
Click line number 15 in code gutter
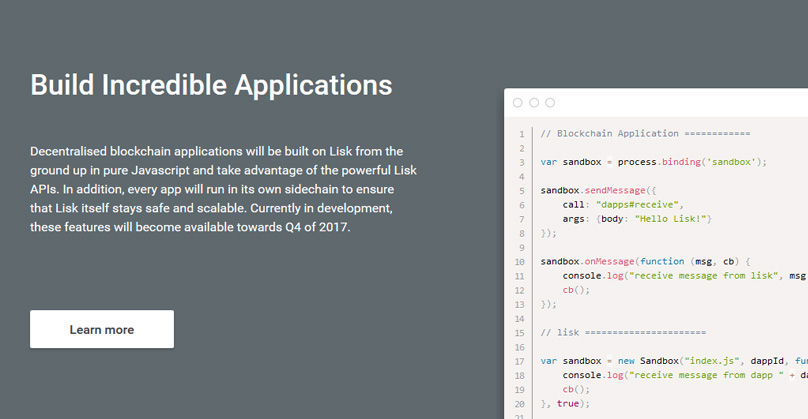click(519, 333)
